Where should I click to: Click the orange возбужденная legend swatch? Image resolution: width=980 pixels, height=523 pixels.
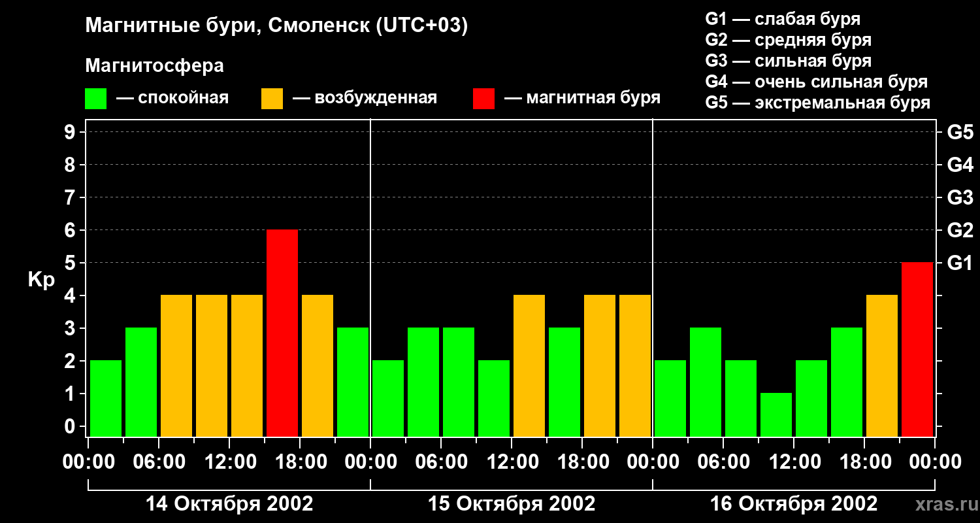(272, 99)
